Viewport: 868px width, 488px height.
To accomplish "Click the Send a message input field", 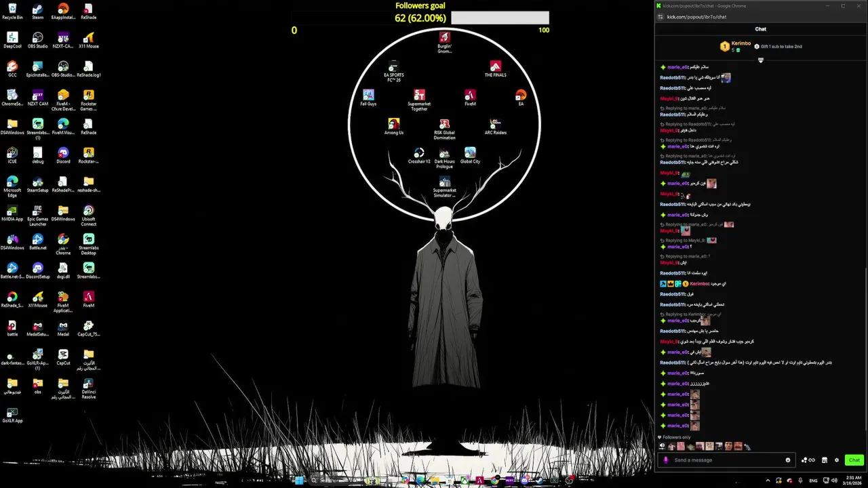I will tap(726, 460).
